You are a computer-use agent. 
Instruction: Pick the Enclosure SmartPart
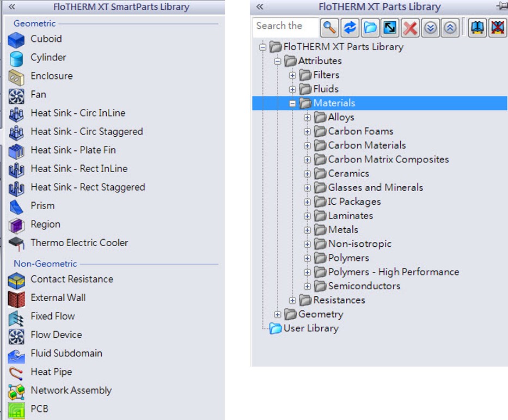(51, 76)
